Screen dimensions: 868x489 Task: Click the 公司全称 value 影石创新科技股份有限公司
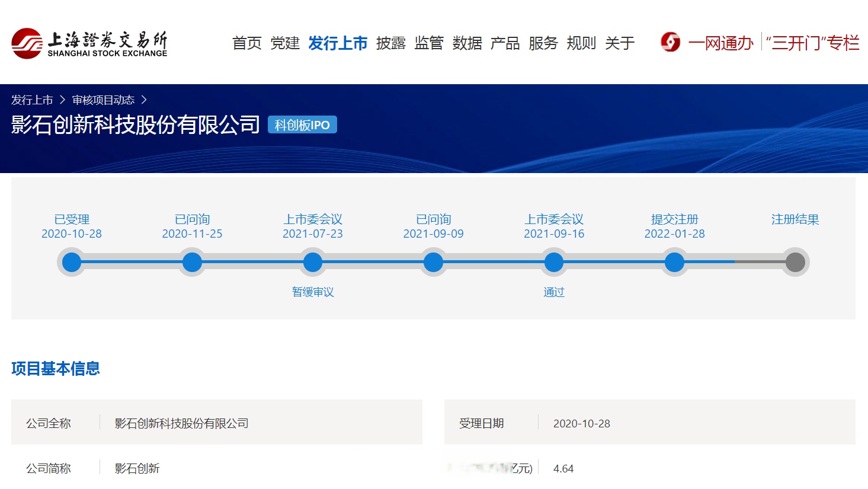pos(181,423)
